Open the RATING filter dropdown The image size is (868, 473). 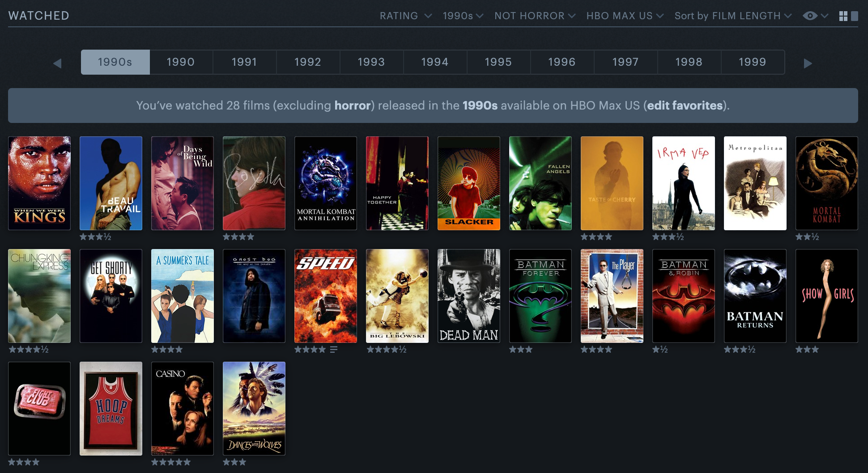[x=406, y=16]
